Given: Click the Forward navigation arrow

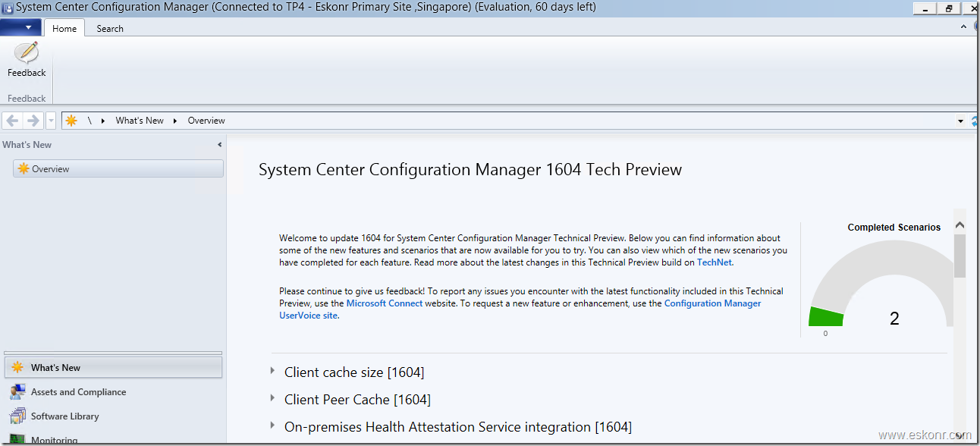Looking at the screenshot, I should click(x=33, y=121).
